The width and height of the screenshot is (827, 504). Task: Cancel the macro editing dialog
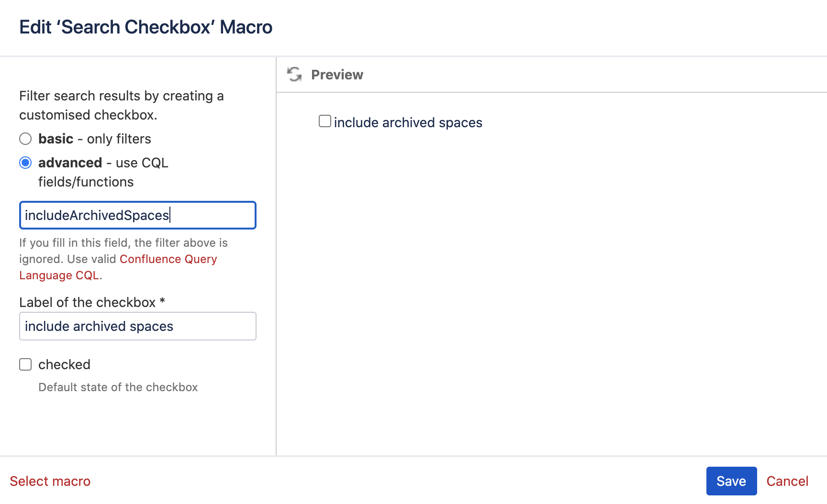tap(787, 481)
